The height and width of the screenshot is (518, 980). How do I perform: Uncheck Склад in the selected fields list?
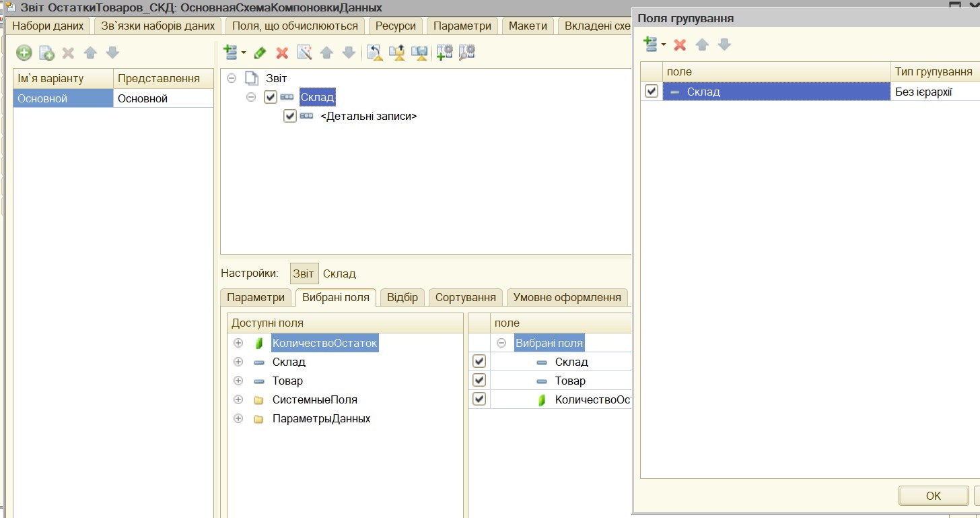coord(479,362)
